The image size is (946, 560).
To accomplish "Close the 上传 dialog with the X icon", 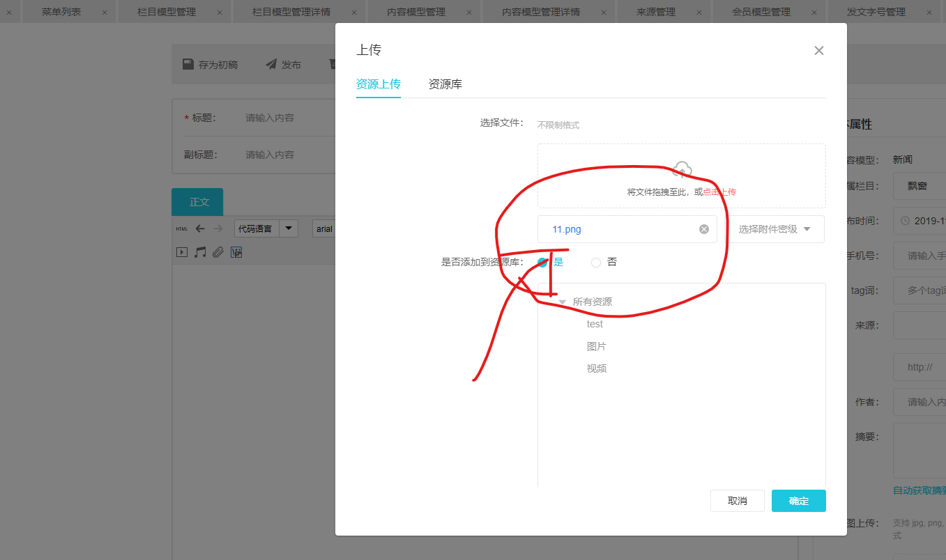I will (819, 50).
